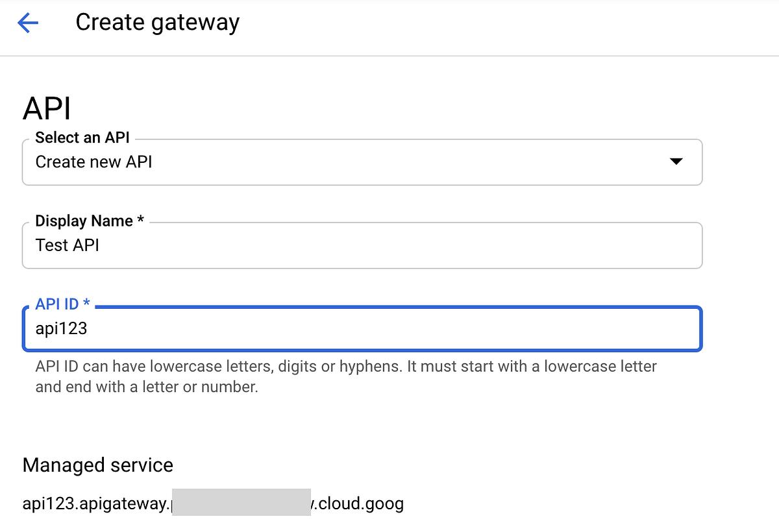This screenshot has width=779, height=532.
Task: Click the API ID field label
Action: click(63, 303)
